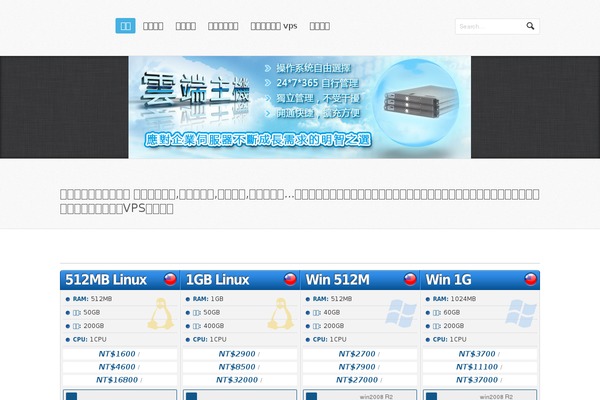
Task: Click the Tux penguin in 512MB Linux card
Action: tap(161, 314)
